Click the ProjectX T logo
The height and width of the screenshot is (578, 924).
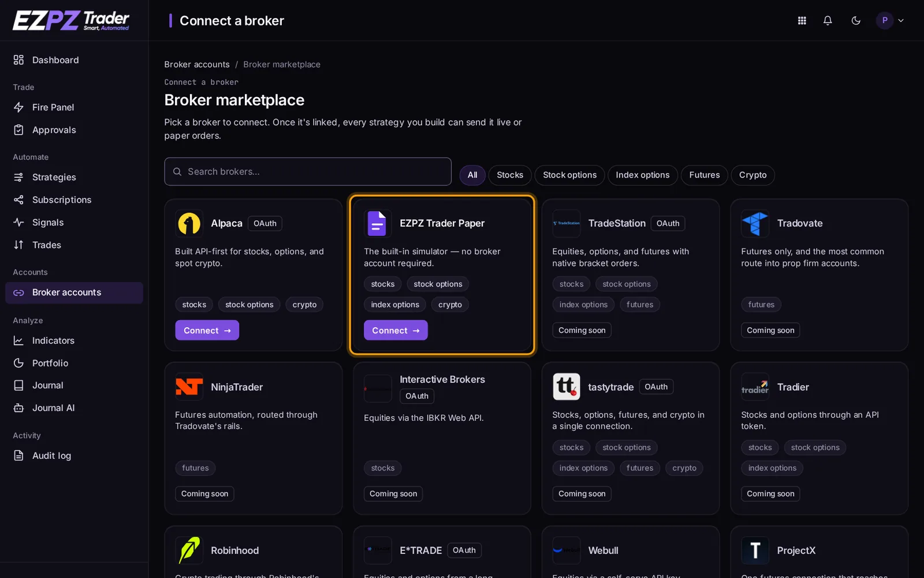click(755, 550)
